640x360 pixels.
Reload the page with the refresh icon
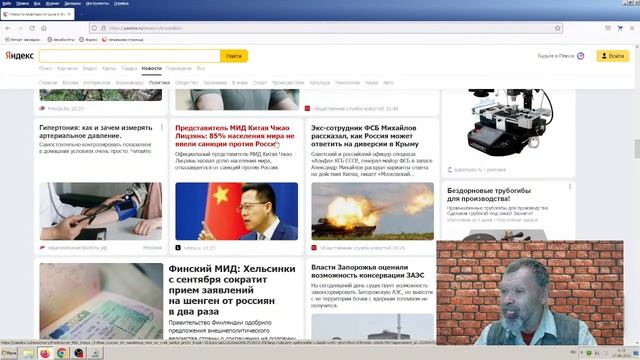pos(32,28)
